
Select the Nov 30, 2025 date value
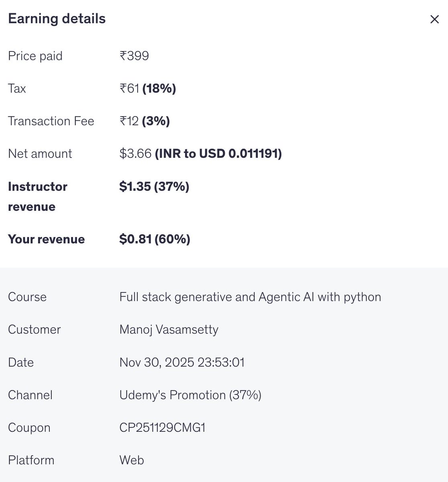[181, 362]
